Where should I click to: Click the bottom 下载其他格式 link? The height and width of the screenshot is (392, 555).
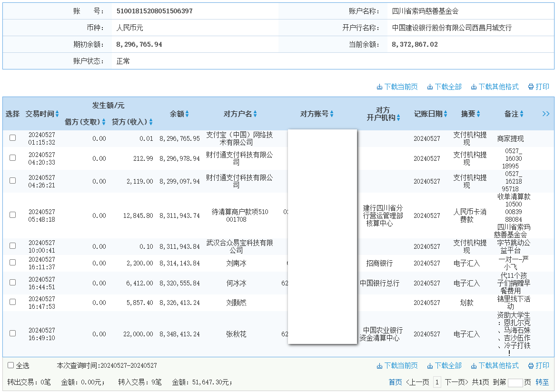(495, 365)
